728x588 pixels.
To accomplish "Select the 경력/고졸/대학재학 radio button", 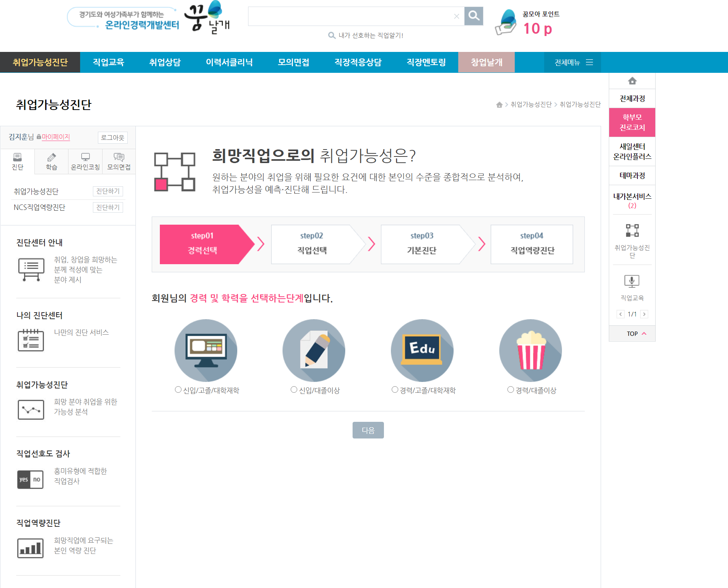I will click(x=395, y=390).
